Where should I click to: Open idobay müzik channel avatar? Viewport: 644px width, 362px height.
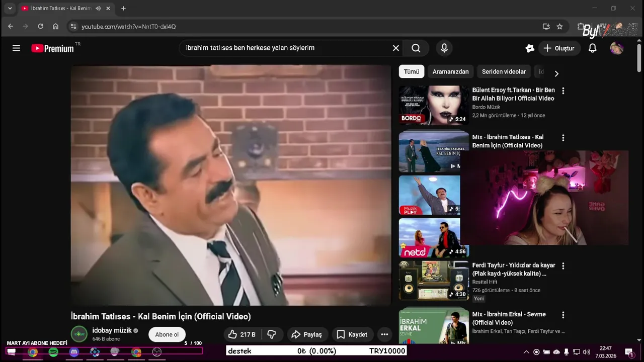(79, 334)
